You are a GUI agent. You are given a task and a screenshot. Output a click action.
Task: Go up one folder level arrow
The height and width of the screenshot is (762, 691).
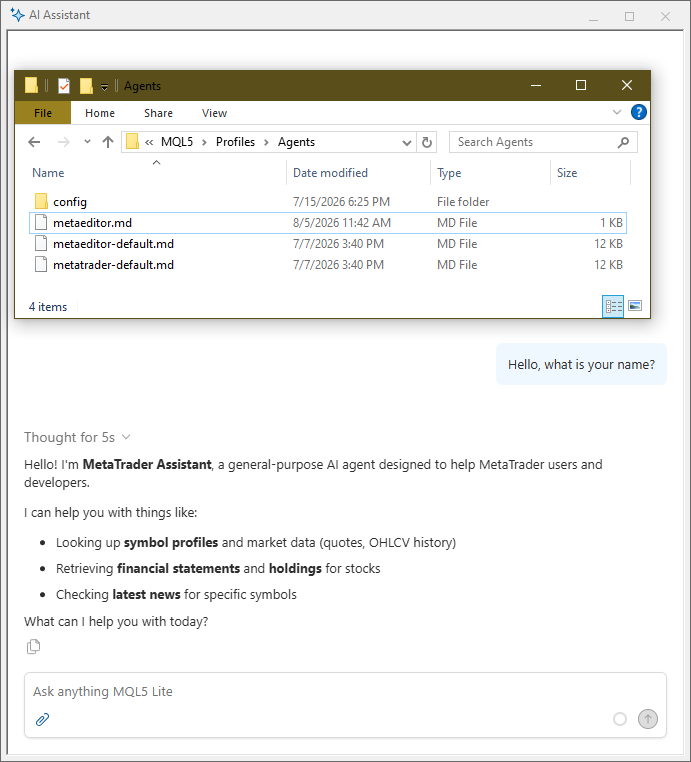(108, 142)
